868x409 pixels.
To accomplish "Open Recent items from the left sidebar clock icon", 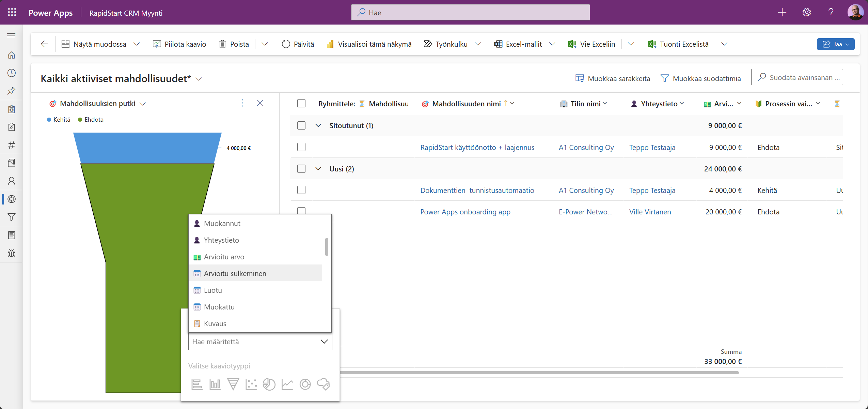I will pos(12,73).
